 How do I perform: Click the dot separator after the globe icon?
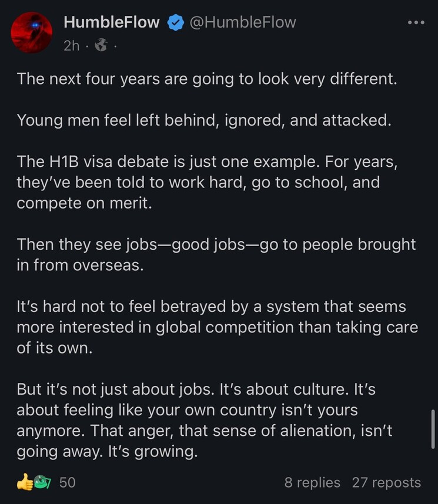pos(115,46)
